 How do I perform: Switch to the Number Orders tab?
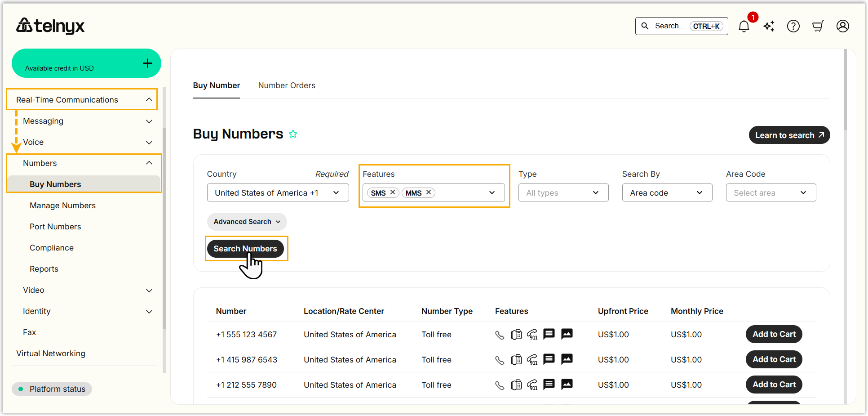(x=287, y=85)
